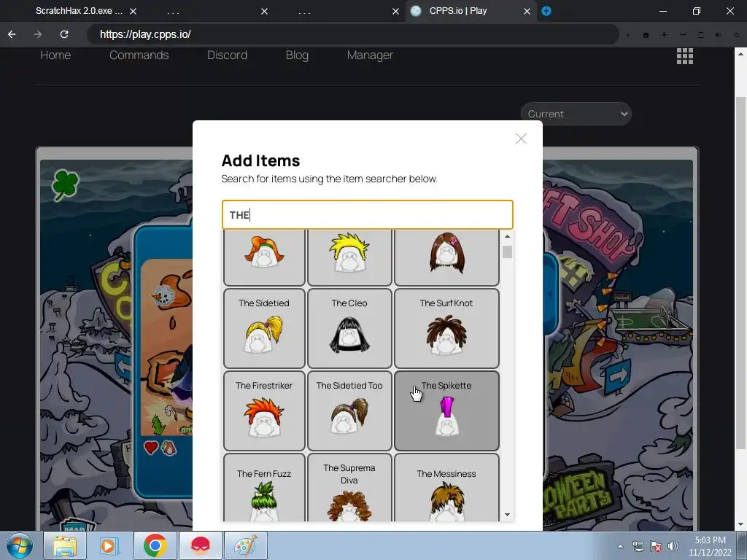Open the Manager navigation link
This screenshot has width=747, height=560.
coord(370,55)
